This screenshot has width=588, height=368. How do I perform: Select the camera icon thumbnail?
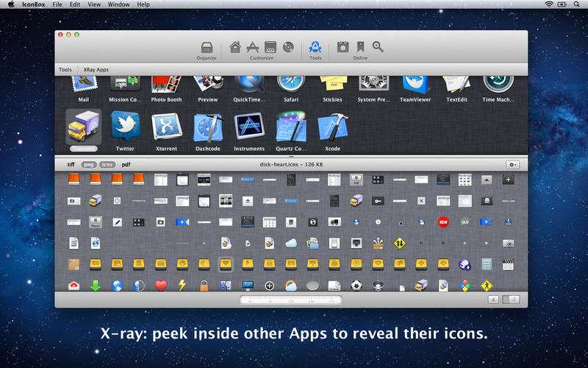coord(508,244)
